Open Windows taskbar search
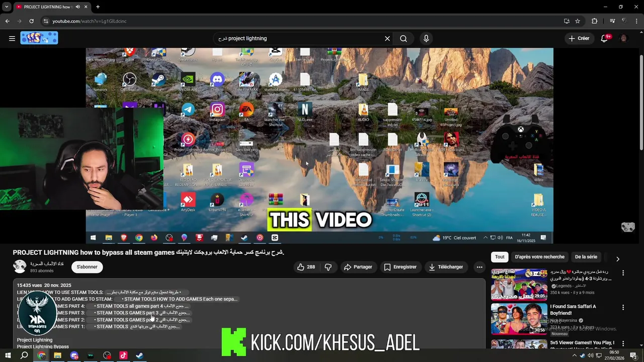The height and width of the screenshot is (362, 644). 24,355
